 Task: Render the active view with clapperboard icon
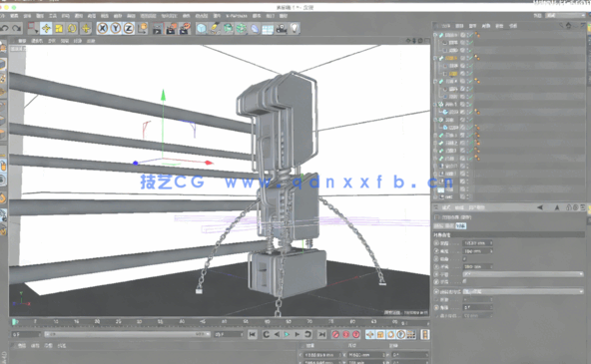click(x=158, y=29)
